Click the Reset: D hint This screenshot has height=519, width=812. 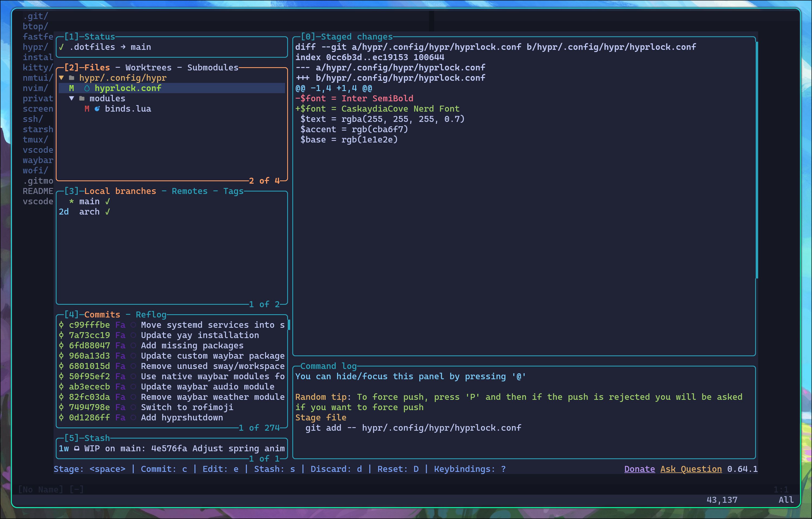[398, 469]
